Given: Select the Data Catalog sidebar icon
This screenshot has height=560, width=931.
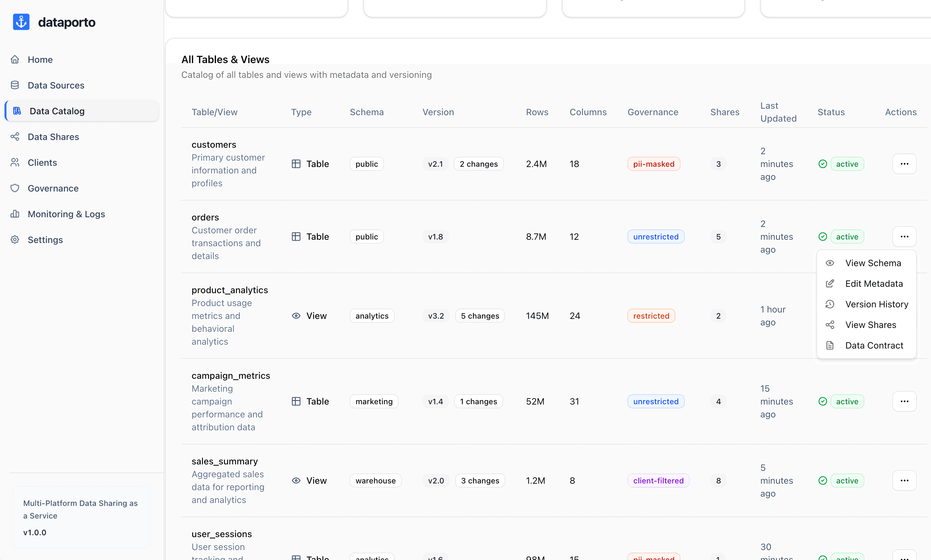Looking at the screenshot, I should 17,111.
